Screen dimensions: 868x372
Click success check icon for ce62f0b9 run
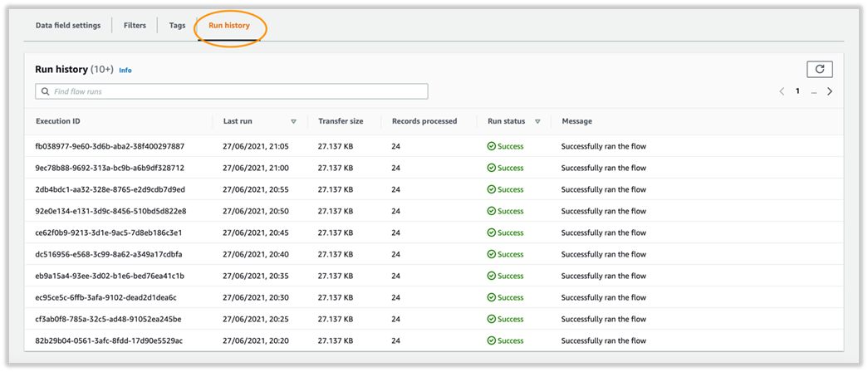click(491, 232)
